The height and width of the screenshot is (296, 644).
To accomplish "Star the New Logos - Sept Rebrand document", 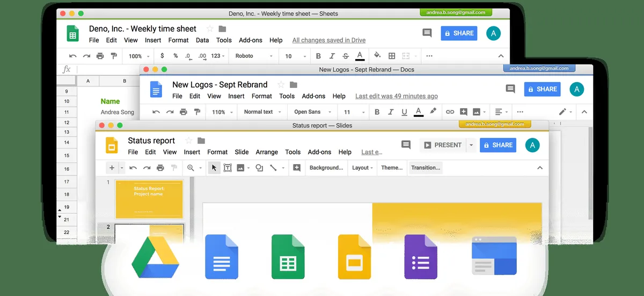I will pos(281,85).
